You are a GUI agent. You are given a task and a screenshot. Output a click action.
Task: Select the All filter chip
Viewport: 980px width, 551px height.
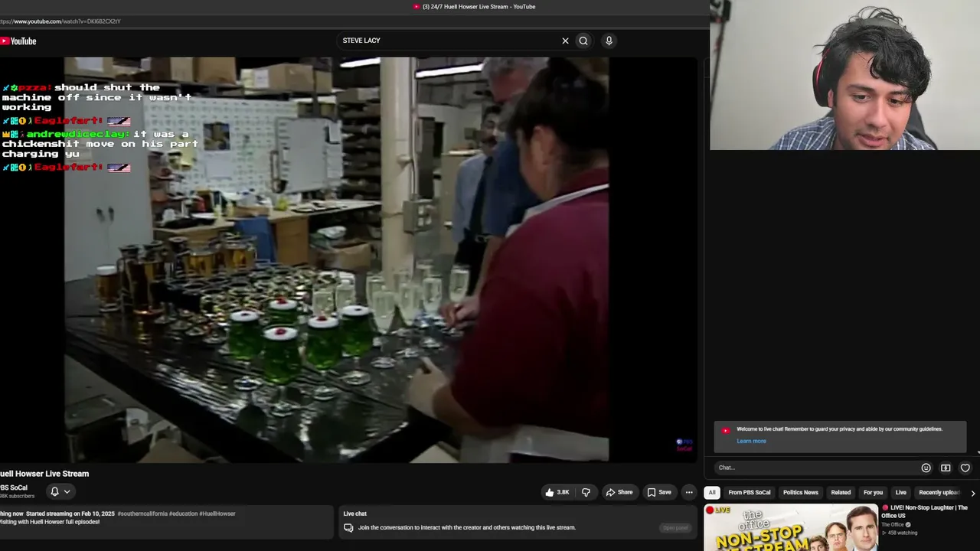click(x=712, y=493)
